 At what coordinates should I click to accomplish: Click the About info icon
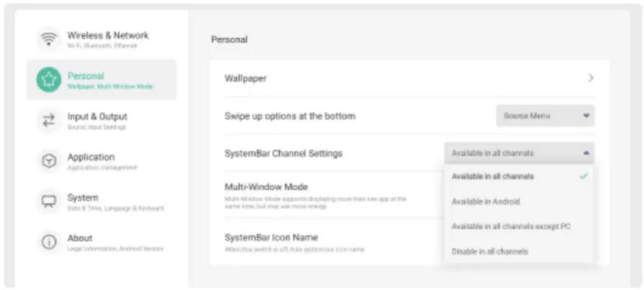pos(48,242)
